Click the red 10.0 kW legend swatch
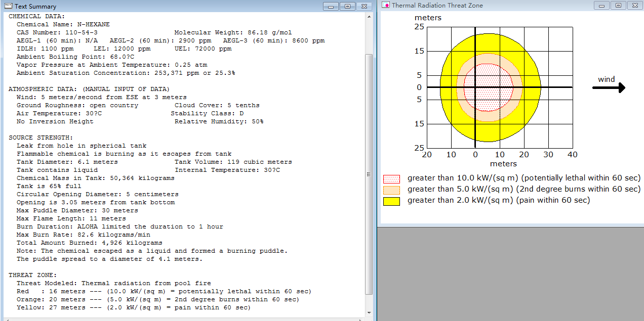 391,178
